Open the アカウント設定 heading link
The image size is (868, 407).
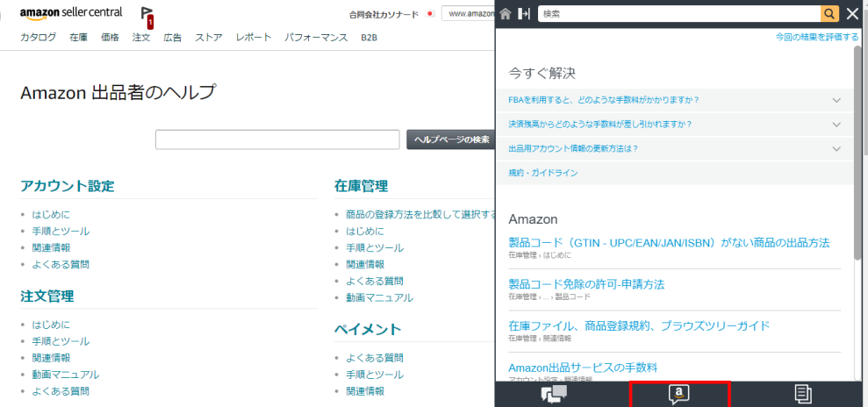(x=67, y=186)
